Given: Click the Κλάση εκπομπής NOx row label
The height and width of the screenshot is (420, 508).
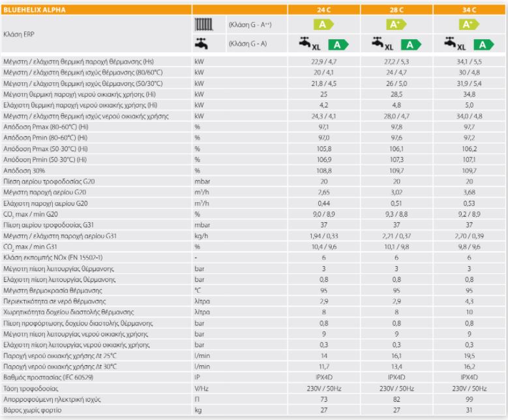Looking at the screenshot, I should click(x=53, y=258).
